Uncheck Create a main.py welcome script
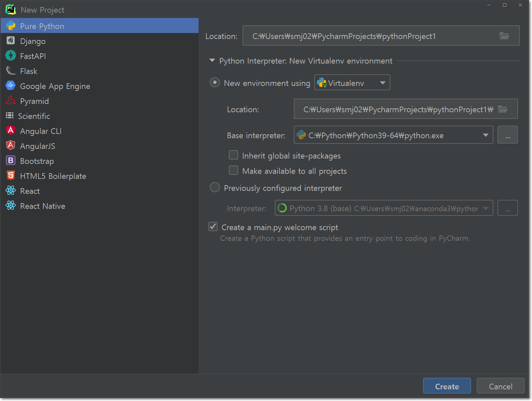 click(x=213, y=227)
